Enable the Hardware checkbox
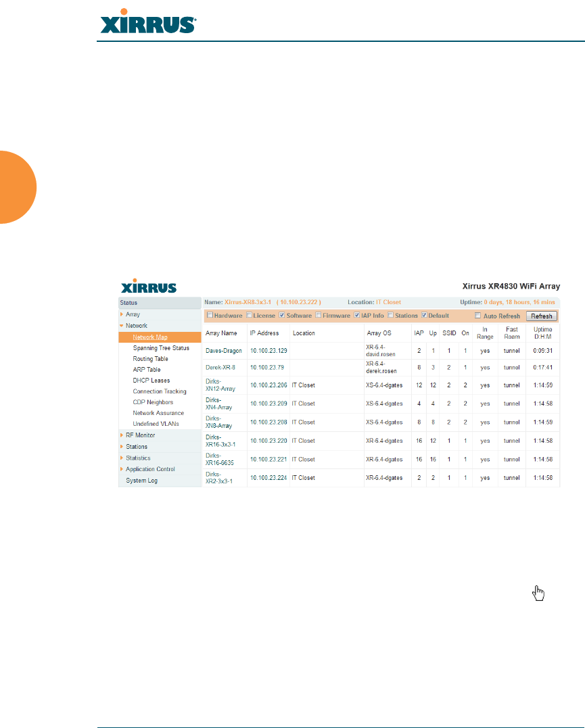 pos(210,315)
